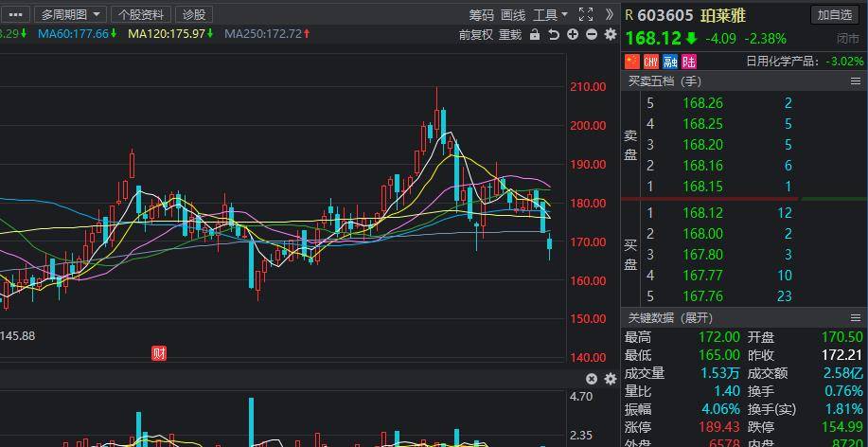868x447 pixels.
Task: Click the lock icon in chart toolbar
Action: tap(535, 34)
